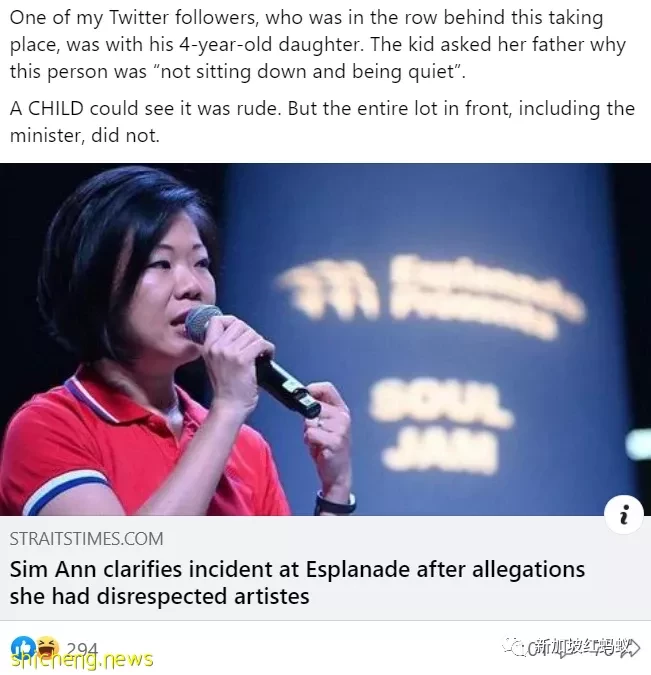This screenshot has width=651, height=675.
Task: Click the article preview photo
Action: pos(326,339)
